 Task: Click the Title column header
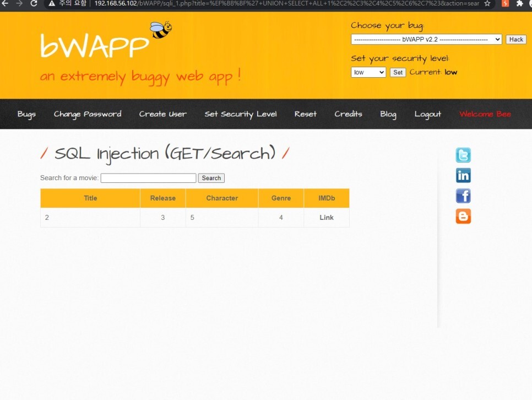coord(90,198)
